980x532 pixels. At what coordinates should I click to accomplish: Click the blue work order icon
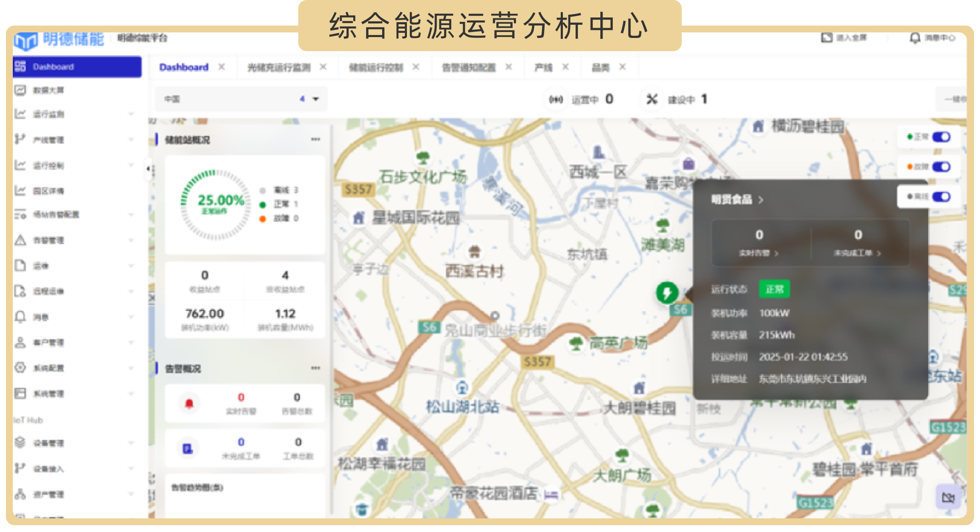188,448
